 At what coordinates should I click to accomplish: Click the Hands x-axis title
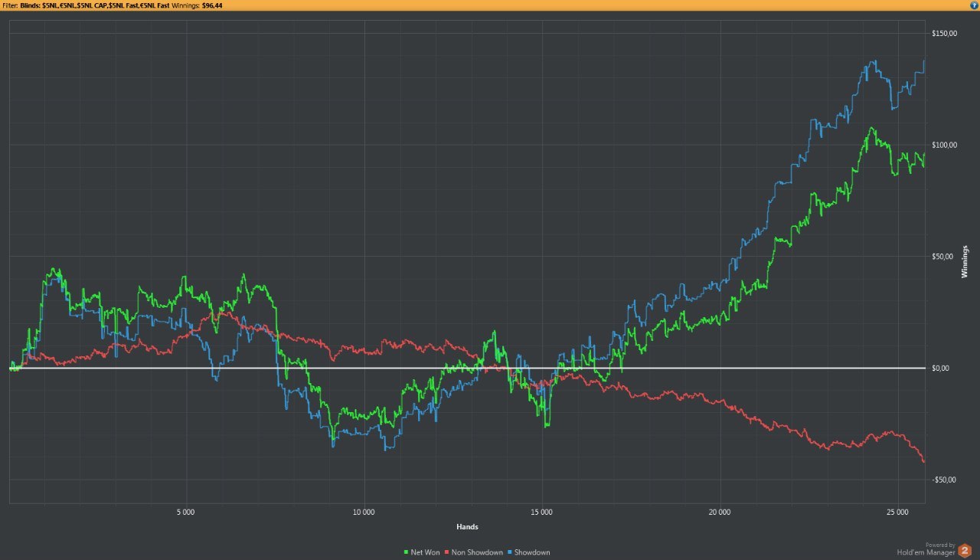tap(467, 527)
